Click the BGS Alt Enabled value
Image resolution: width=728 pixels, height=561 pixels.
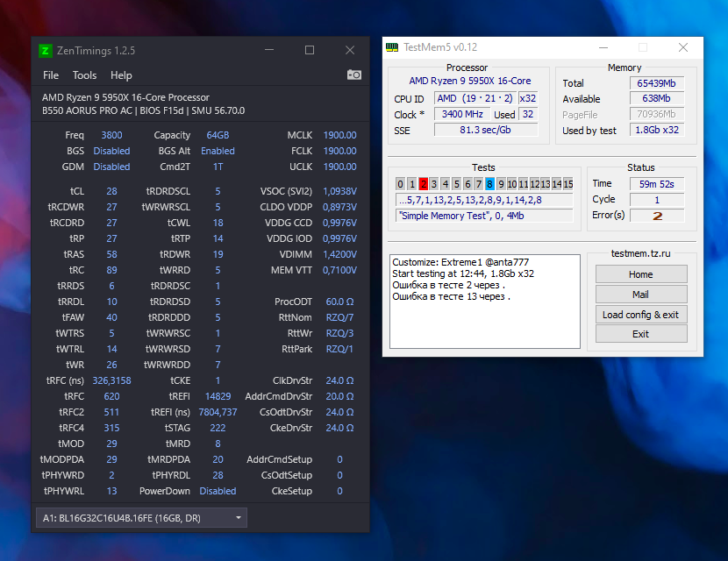point(218,151)
